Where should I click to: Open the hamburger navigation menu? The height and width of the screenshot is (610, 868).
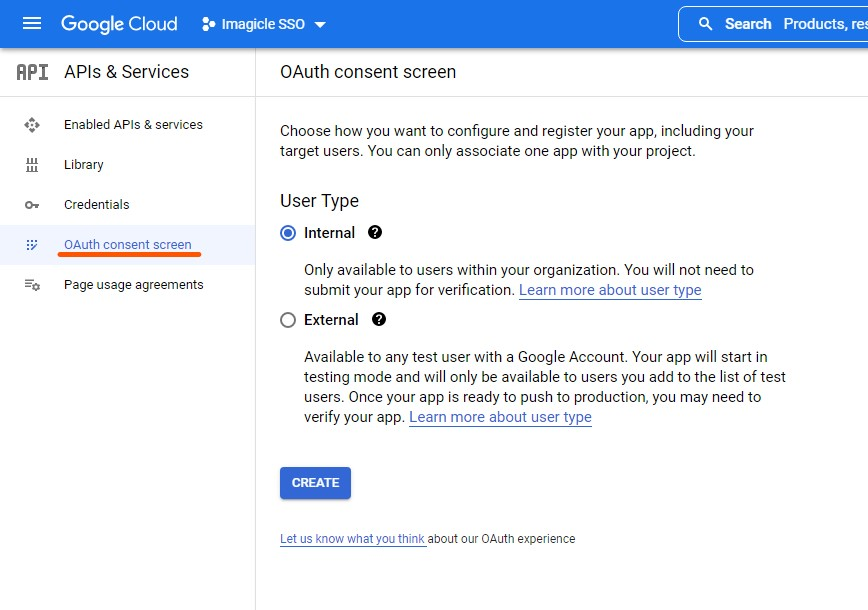click(x=32, y=24)
